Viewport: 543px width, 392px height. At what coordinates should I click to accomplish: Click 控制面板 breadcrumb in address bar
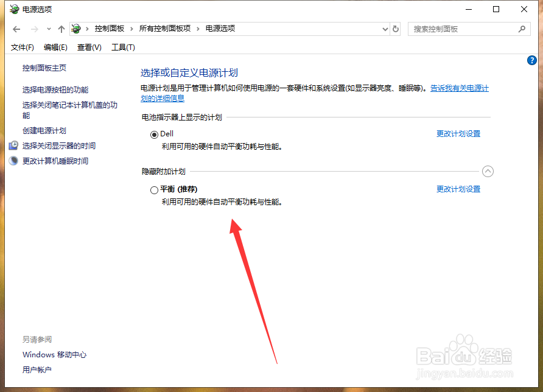tap(110, 29)
